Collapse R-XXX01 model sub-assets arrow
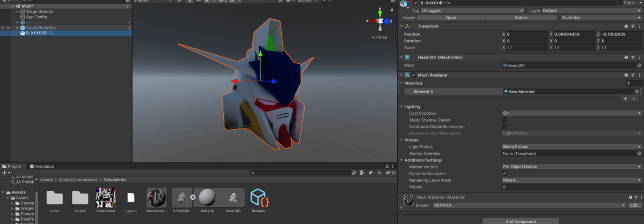 click(x=192, y=198)
